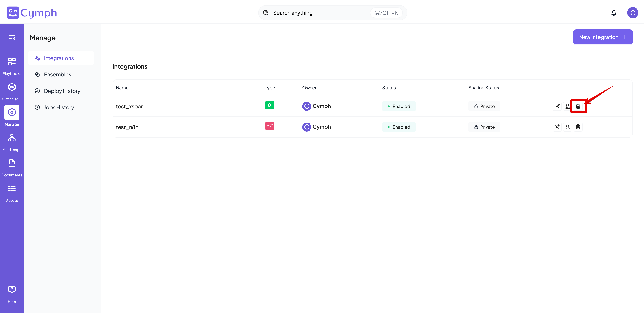This screenshot has height=313, width=644.
Task: Open the Assets section
Action: coord(12,188)
